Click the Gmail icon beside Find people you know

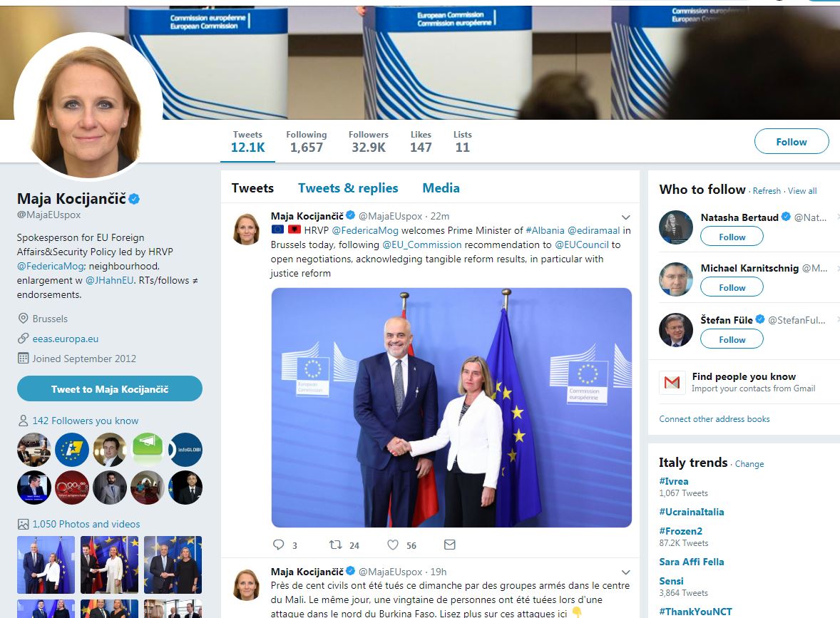click(672, 382)
